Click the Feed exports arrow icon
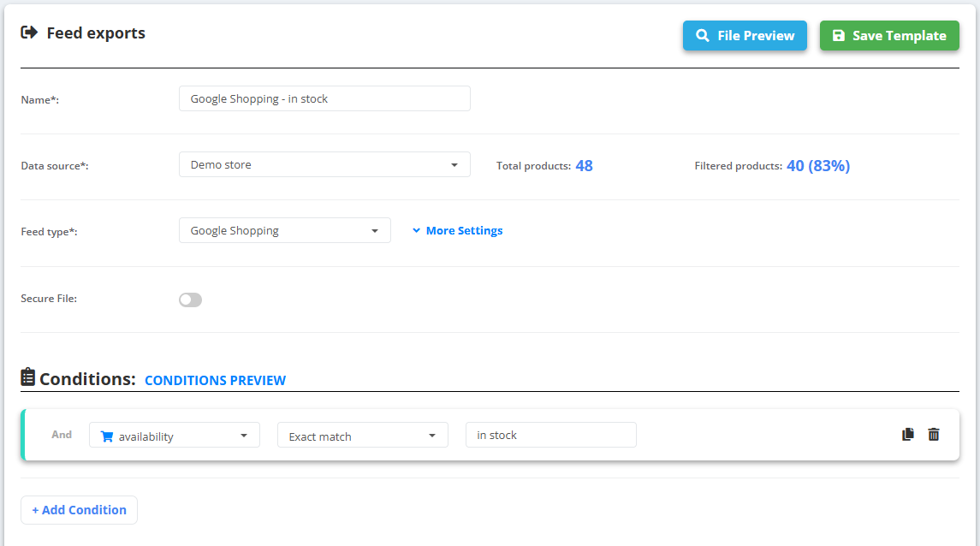This screenshot has width=980, height=546. 29,33
